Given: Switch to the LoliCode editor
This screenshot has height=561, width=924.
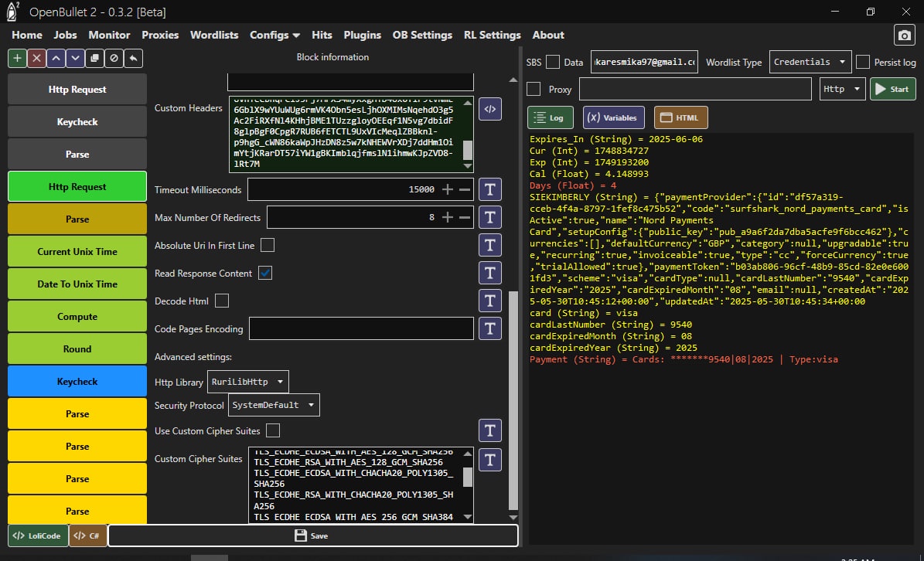Looking at the screenshot, I should click(38, 535).
